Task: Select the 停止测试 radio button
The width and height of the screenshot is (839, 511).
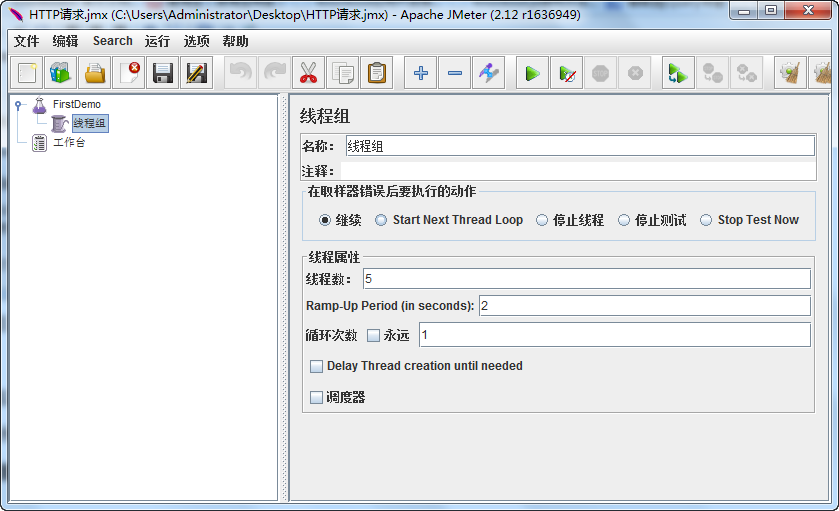Action: [624, 220]
